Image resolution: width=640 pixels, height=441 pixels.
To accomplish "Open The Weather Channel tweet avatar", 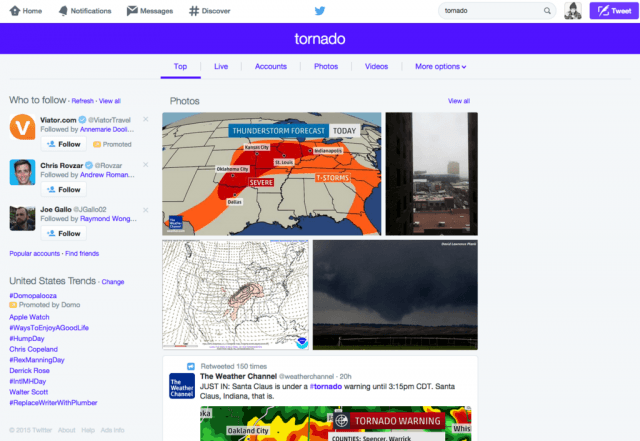I will [x=182, y=386].
